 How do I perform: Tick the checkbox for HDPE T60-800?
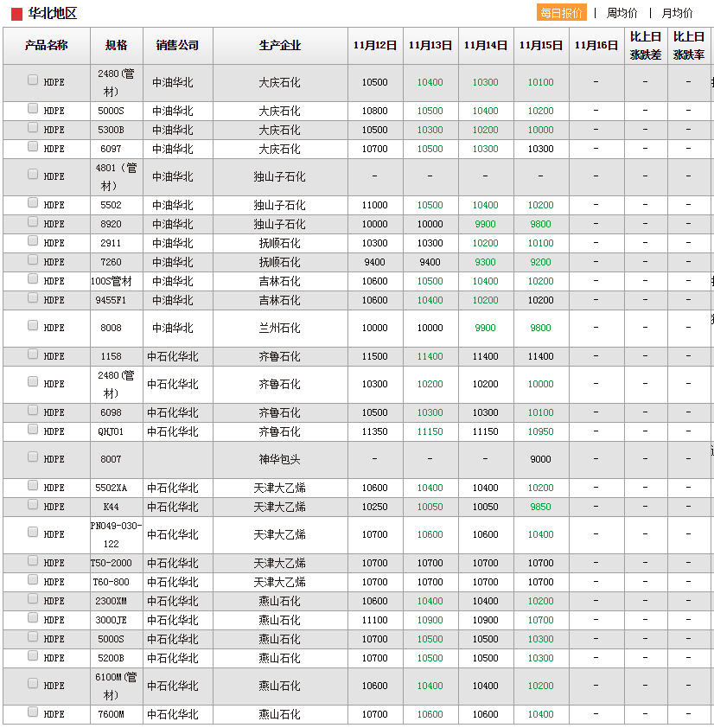33,579
